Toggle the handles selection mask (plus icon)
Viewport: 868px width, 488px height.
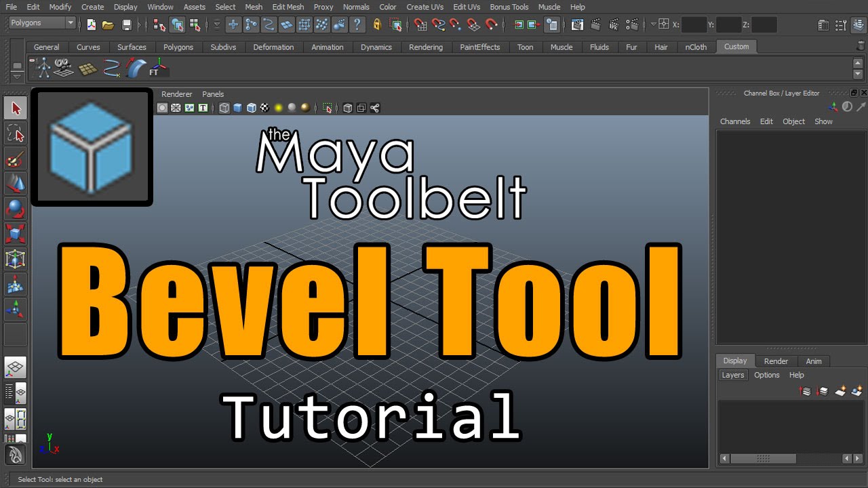233,25
